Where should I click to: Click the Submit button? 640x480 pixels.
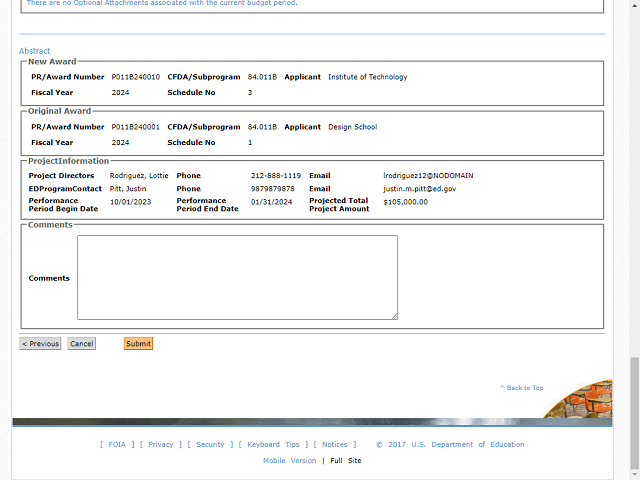tap(138, 344)
